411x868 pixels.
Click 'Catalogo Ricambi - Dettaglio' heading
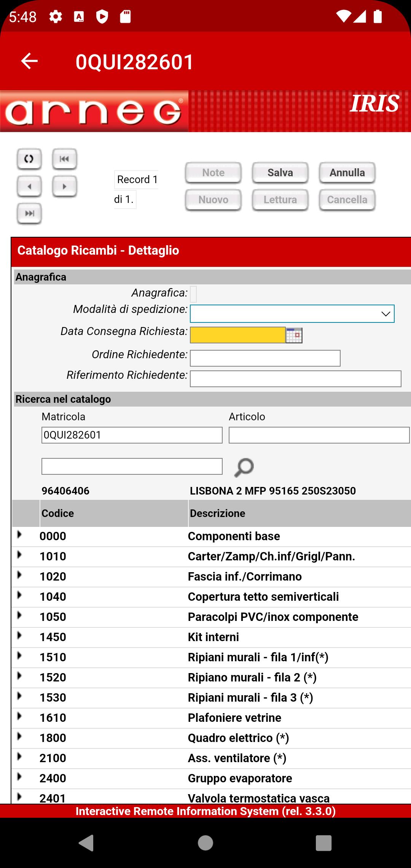pyautogui.click(x=98, y=250)
